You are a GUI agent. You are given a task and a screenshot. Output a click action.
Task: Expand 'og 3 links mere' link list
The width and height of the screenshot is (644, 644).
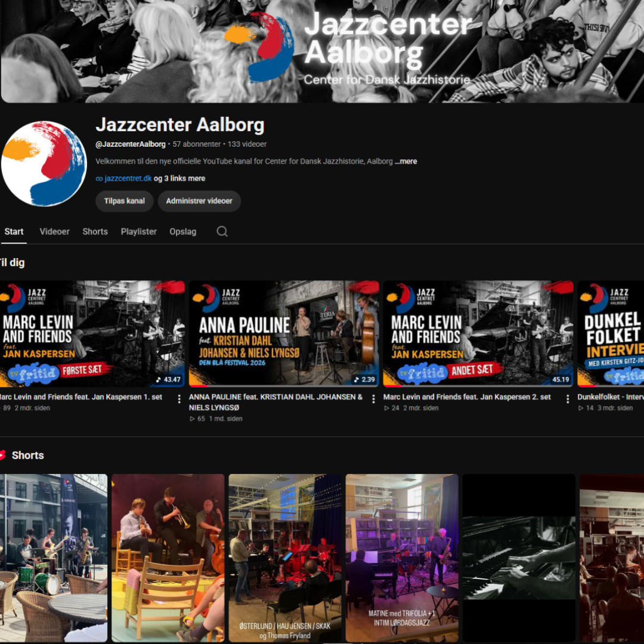point(179,179)
